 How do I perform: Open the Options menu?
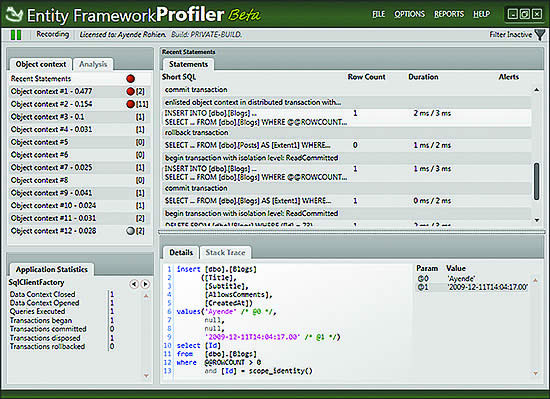[409, 14]
